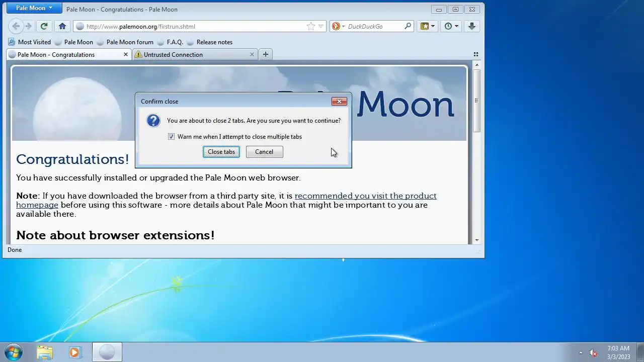The height and width of the screenshot is (362, 644).
Task: Click the vertical scrollbar up arrow
Action: [476, 65]
